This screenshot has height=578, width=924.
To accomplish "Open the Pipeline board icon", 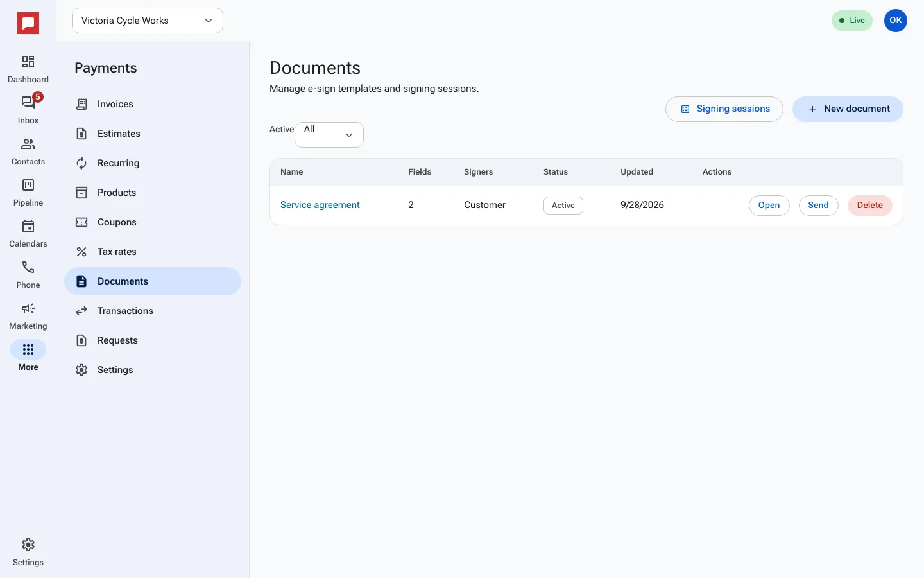I will tap(28, 185).
